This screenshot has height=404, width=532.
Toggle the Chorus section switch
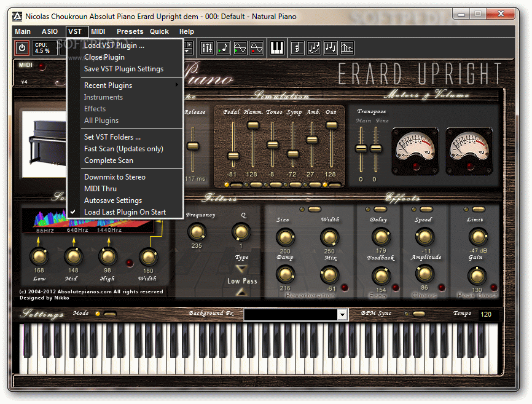coord(426,209)
